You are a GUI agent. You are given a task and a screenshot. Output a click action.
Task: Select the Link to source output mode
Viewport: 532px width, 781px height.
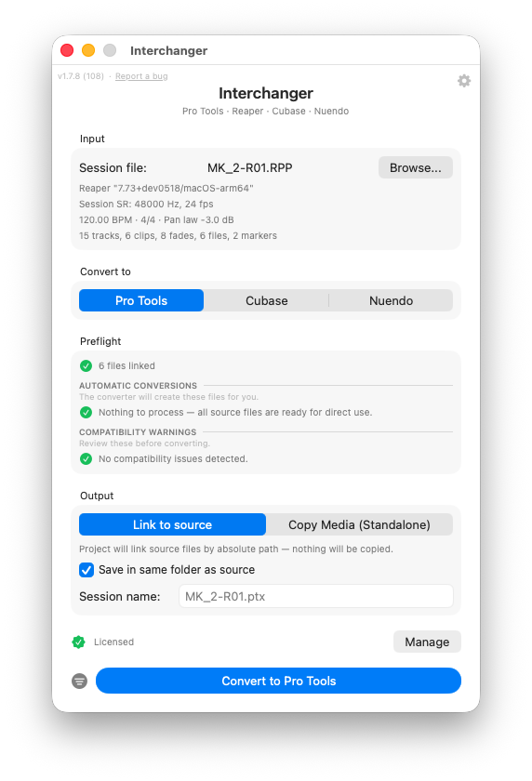[x=172, y=524]
